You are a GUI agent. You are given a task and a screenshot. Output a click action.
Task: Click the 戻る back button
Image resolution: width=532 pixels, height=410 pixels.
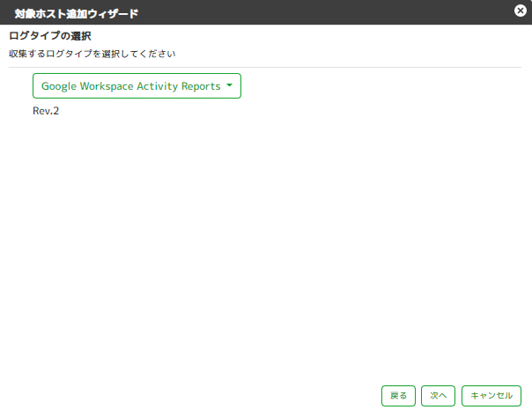[x=398, y=396]
